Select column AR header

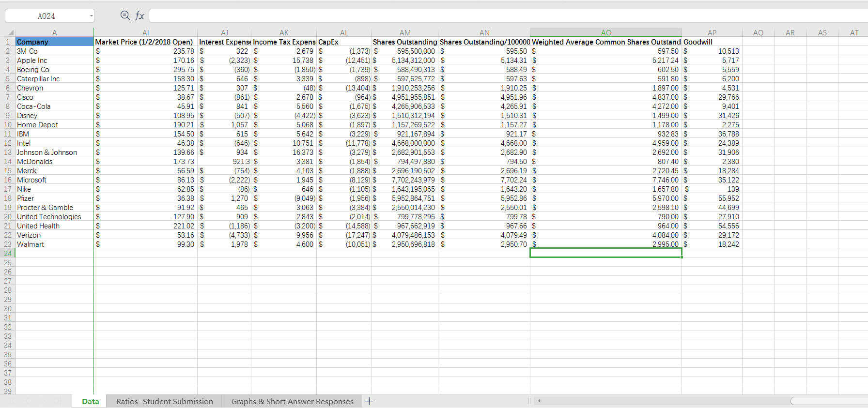click(x=790, y=32)
